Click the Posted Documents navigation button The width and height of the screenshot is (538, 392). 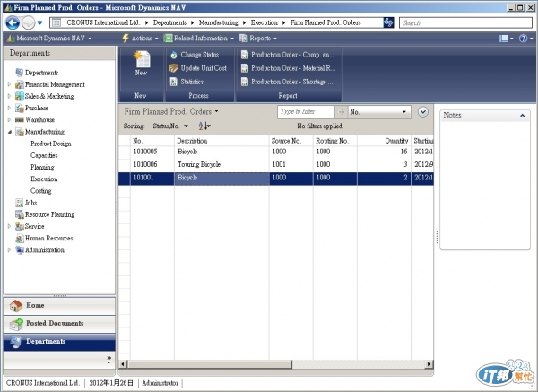[x=59, y=324]
